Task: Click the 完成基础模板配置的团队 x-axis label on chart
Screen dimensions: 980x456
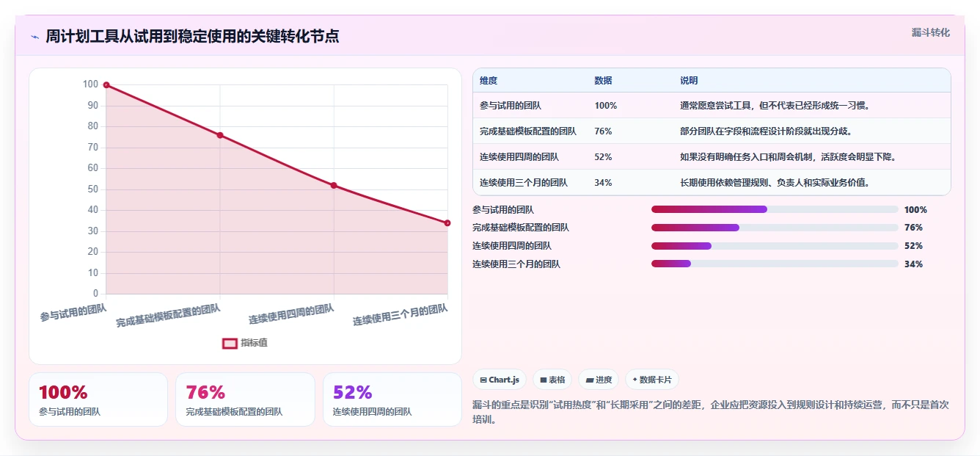Action: click(x=168, y=315)
